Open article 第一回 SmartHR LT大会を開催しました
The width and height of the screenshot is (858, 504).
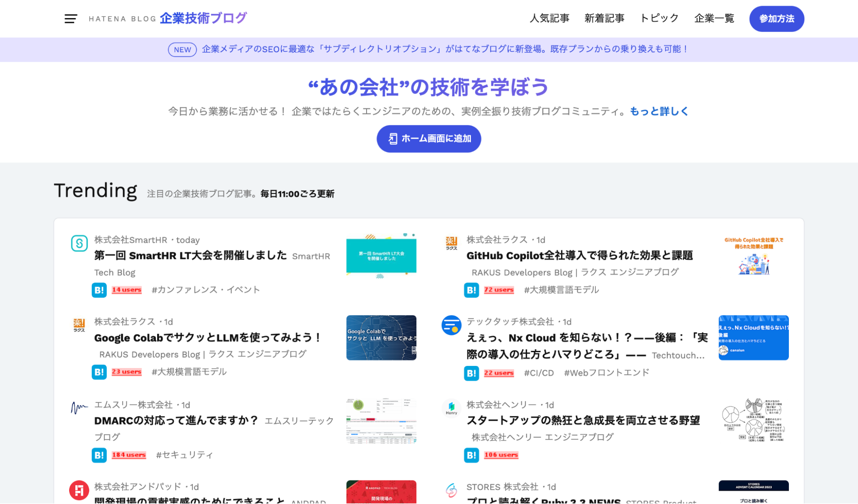coord(191,255)
